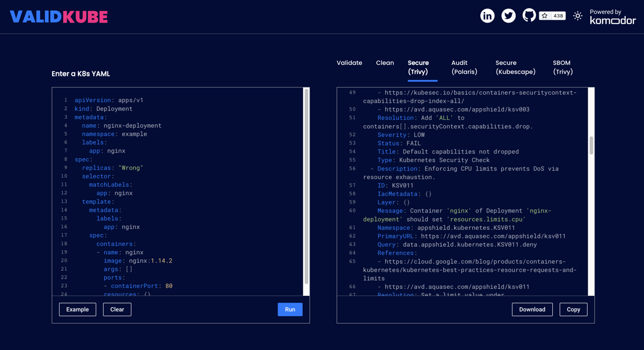Click the containers: line in YAML
This screenshot has width=644, height=350.
[x=116, y=244]
